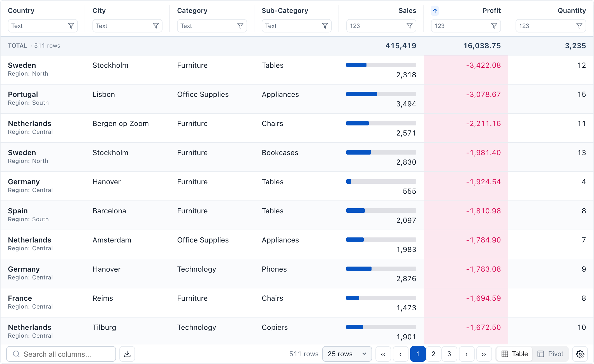Switch to Pivot view
Viewport: 594px width, 364px height.
click(551, 354)
